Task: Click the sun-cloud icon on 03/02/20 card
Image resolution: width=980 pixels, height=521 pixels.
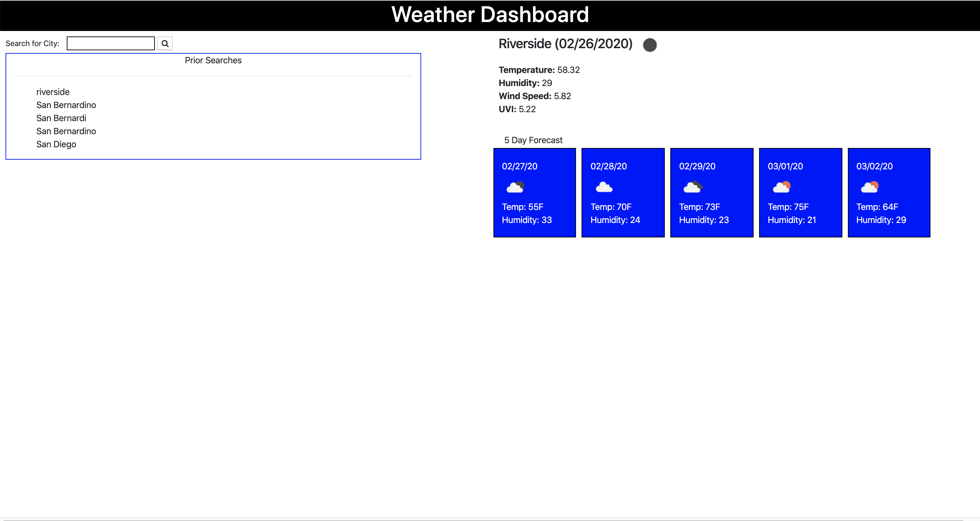Action: 870,187
